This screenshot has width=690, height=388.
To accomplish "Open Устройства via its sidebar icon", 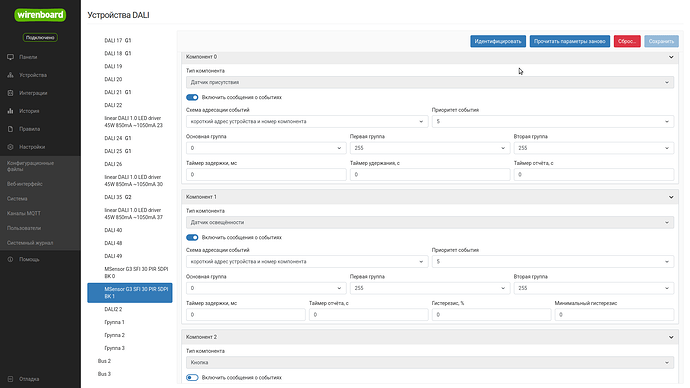I will pos(11,75).
